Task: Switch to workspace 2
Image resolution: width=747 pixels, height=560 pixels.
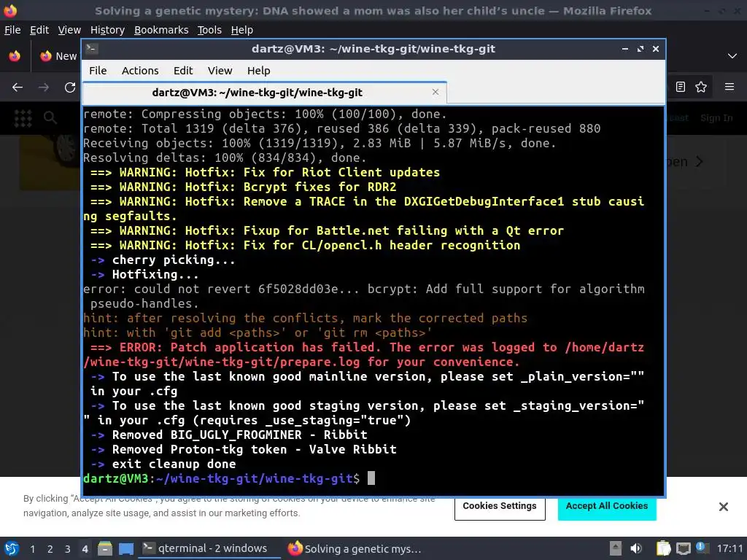Action: pyautogui.click(x=50, y=549)
